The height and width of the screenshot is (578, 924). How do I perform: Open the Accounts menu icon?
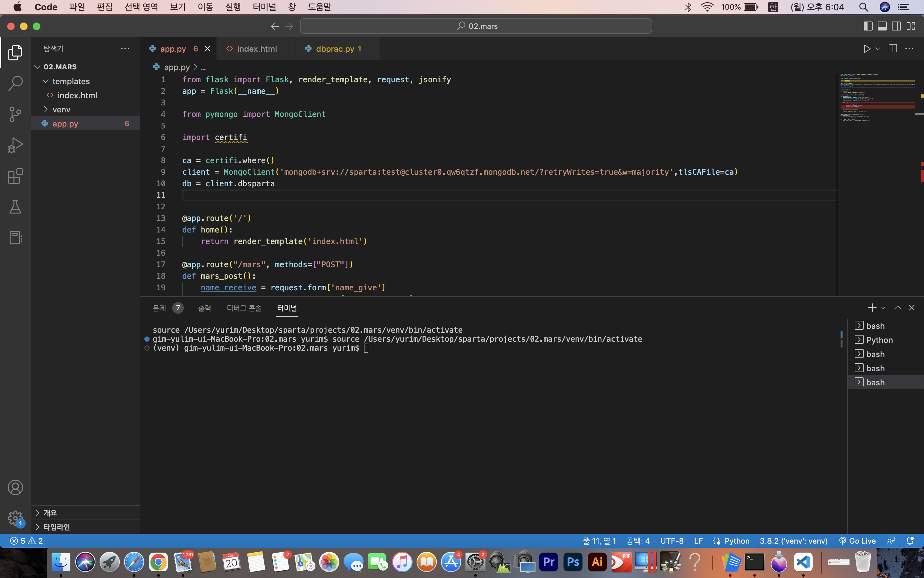15,487
